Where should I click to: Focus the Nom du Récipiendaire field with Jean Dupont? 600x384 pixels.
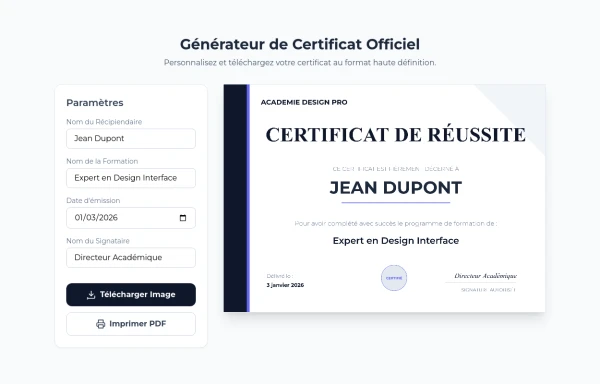pyautogui.click(x=131, y=138)
